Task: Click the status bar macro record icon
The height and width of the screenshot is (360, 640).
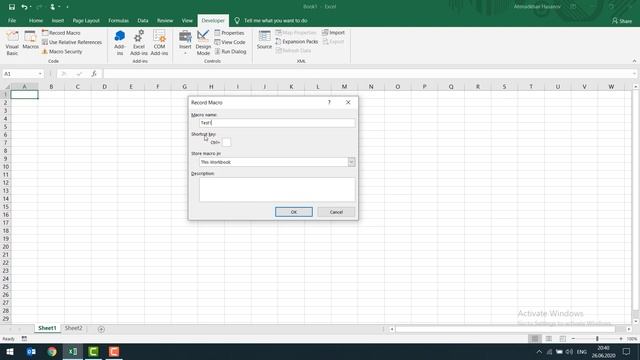Action: click(24, 338)
